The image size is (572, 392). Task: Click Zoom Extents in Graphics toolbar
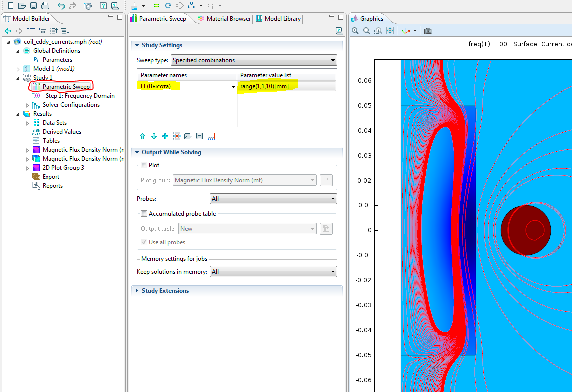pyautogui.click(x=390, y=31)
